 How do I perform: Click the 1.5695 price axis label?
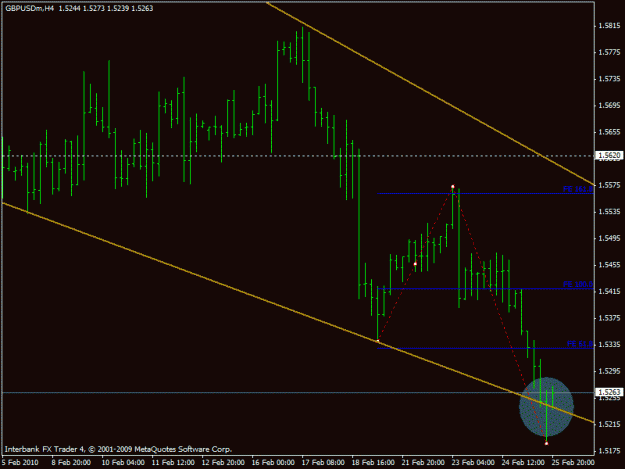pyautogui.click(x=609, y=106)
